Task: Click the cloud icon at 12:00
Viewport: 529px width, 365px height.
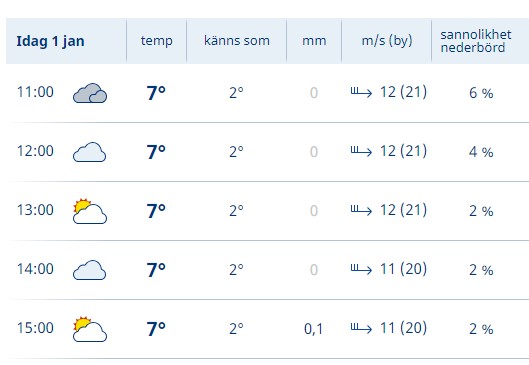Action: coord(89,152)
